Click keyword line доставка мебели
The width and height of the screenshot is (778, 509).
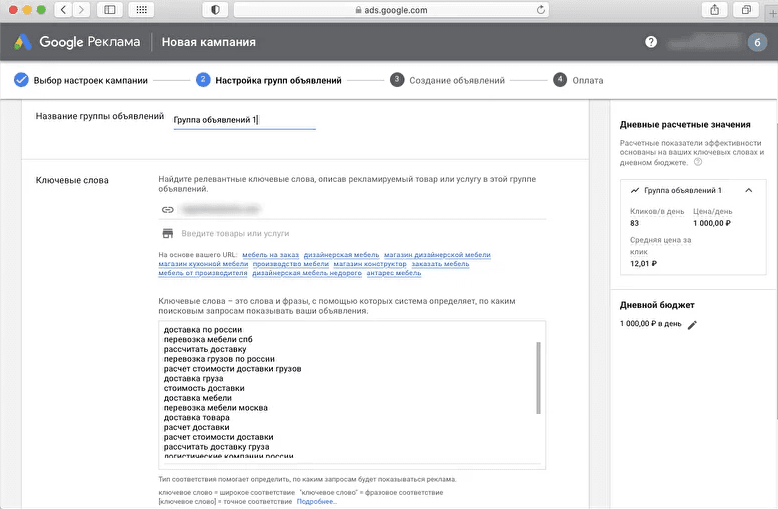point(197,398)
